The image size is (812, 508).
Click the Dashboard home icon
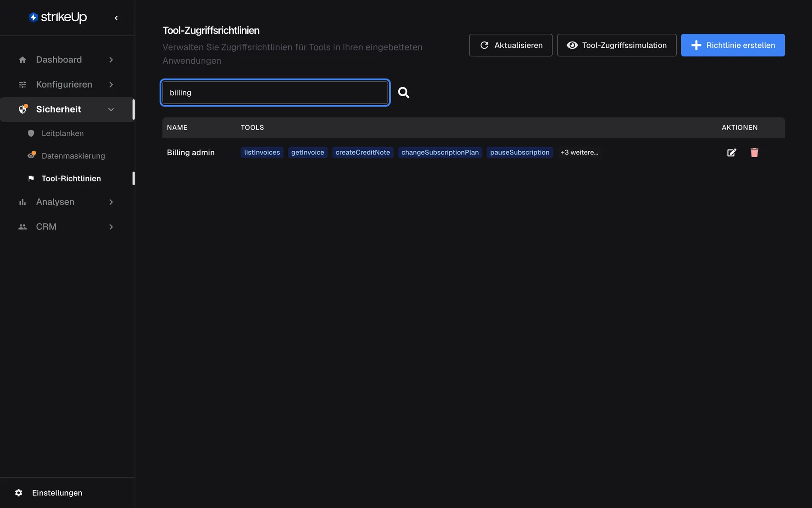click(x=23, y=60)
